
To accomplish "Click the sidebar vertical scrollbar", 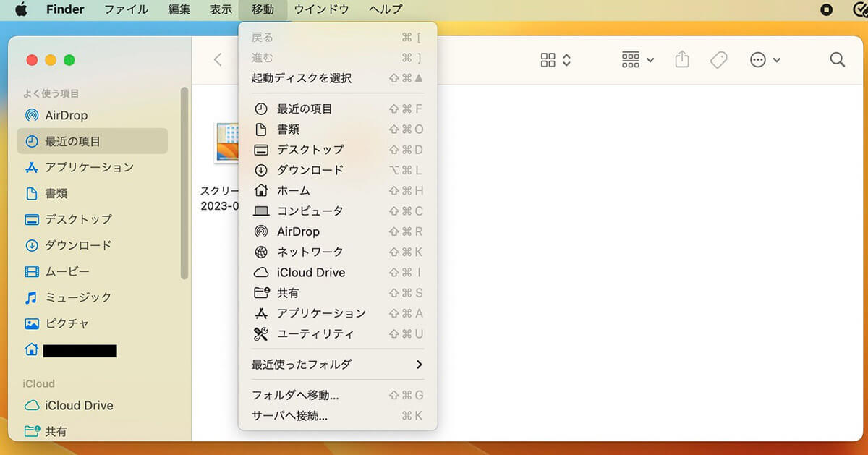I will click(x=185, y=183).
